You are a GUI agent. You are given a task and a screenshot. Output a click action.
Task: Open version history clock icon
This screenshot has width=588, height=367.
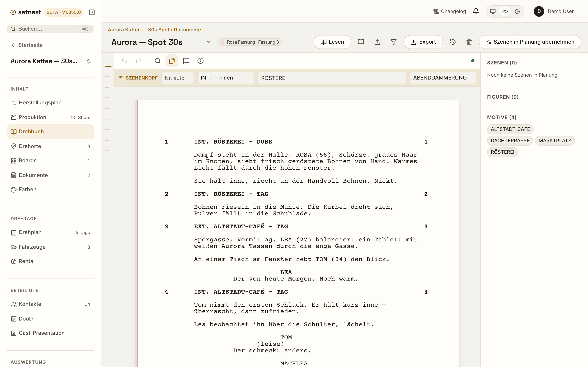point(453,42)
